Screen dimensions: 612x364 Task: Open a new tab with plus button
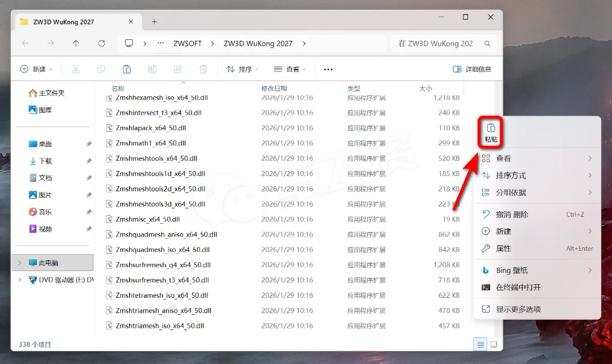pos(155,22)
